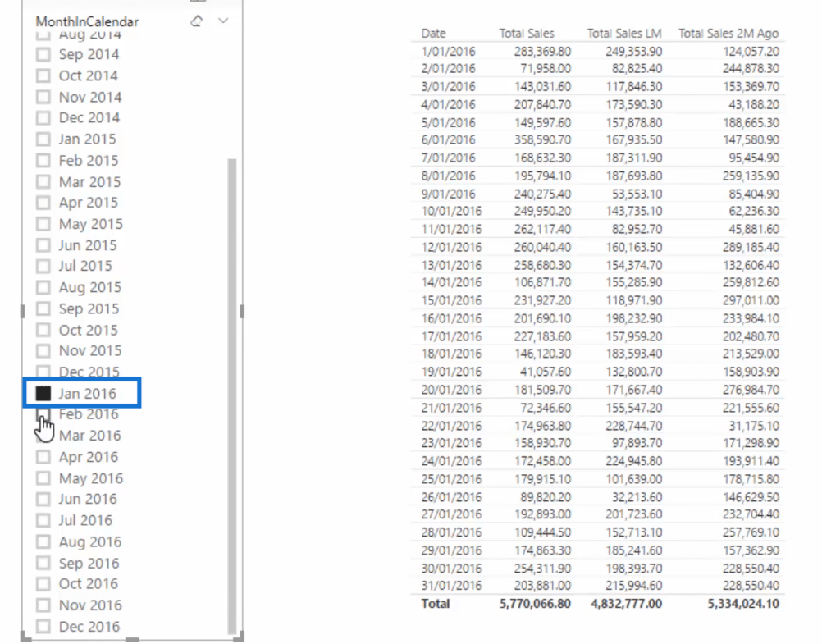Check the Nov 2016 checkbox

43,605
